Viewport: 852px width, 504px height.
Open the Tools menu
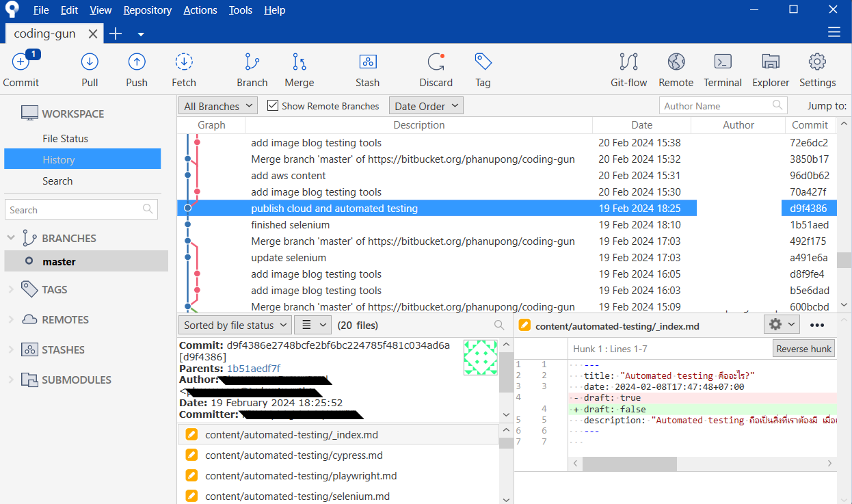(x=241, y=10)
